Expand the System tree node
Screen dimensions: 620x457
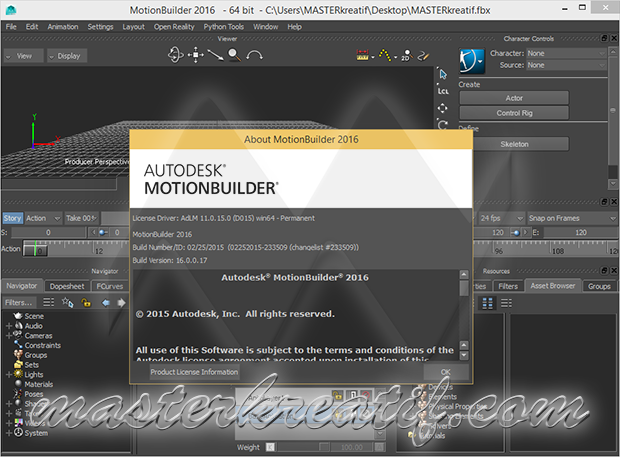click(x=9, y=433)
